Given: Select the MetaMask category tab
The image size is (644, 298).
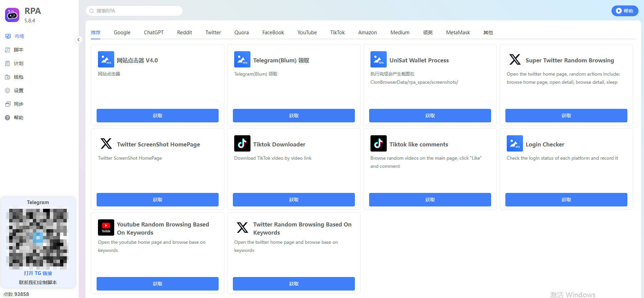Looking at the screenshot, I should [x=458, y=33].
